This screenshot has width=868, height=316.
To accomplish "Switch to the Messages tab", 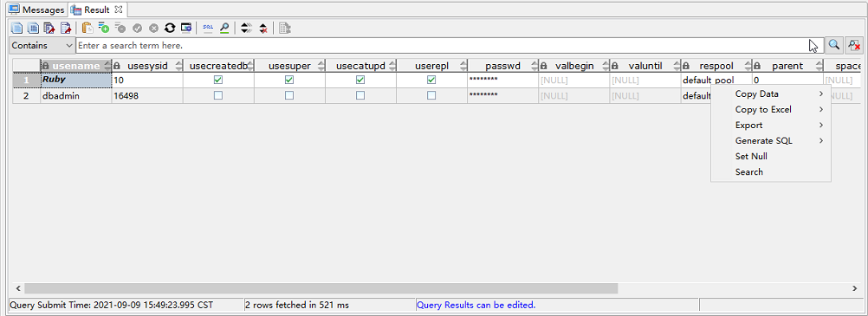I will [x=37, y=10].
